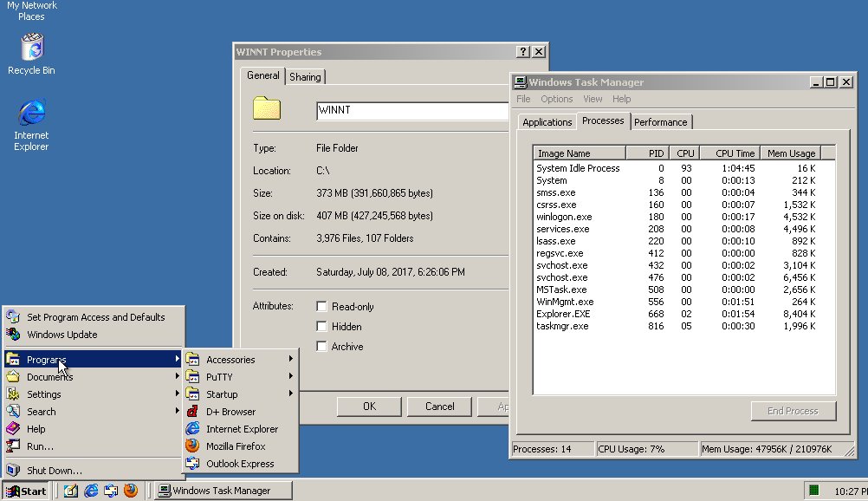Click the Start button

coord(26,491)
